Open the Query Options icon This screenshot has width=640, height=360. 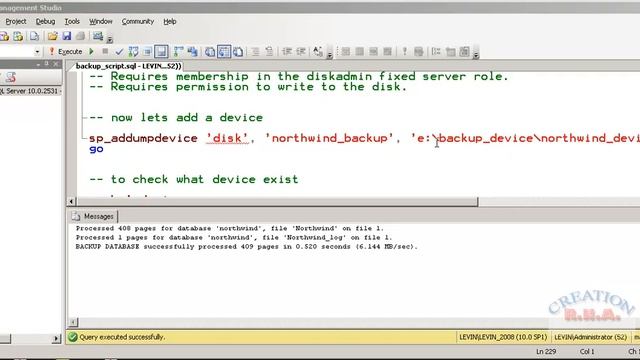pos(147,52)
